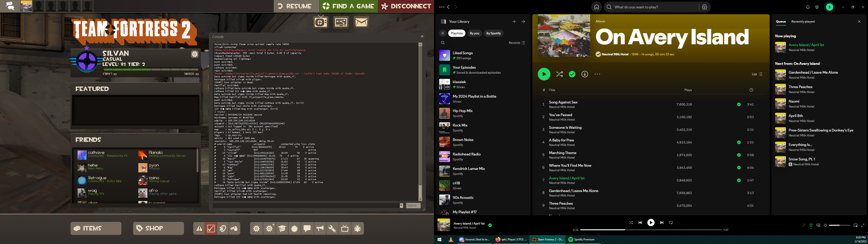Viewport: 868px width, 244px height.
Task: Open the bug report beetle icon
Action: click(x=358, y=228)
